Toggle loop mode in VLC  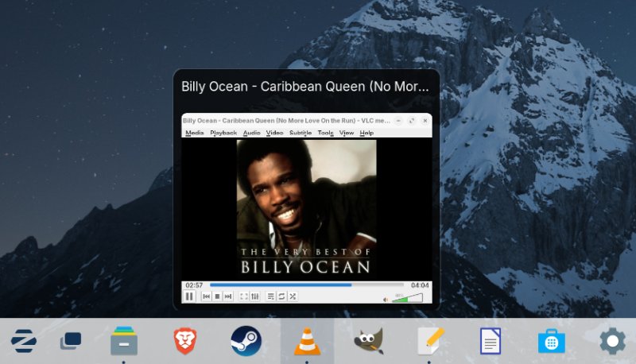pyautogui.click(x=281, y=296)
